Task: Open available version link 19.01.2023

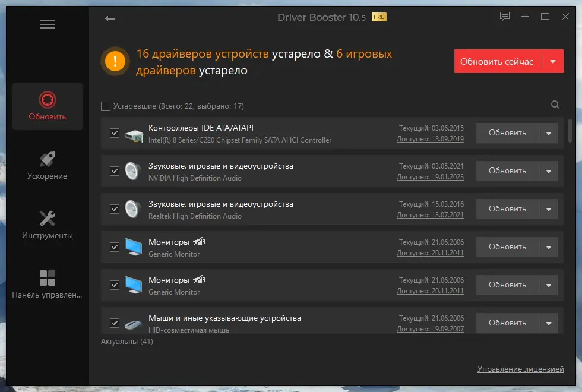Action: click(x=430, y=177)
